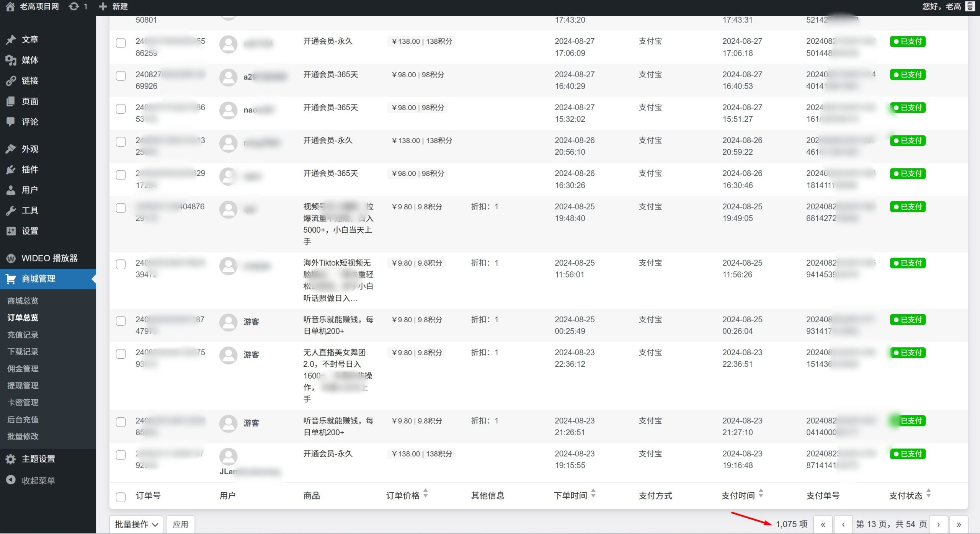Check the 海外Tiktok短视频 order row checkbox

[121, 264]
